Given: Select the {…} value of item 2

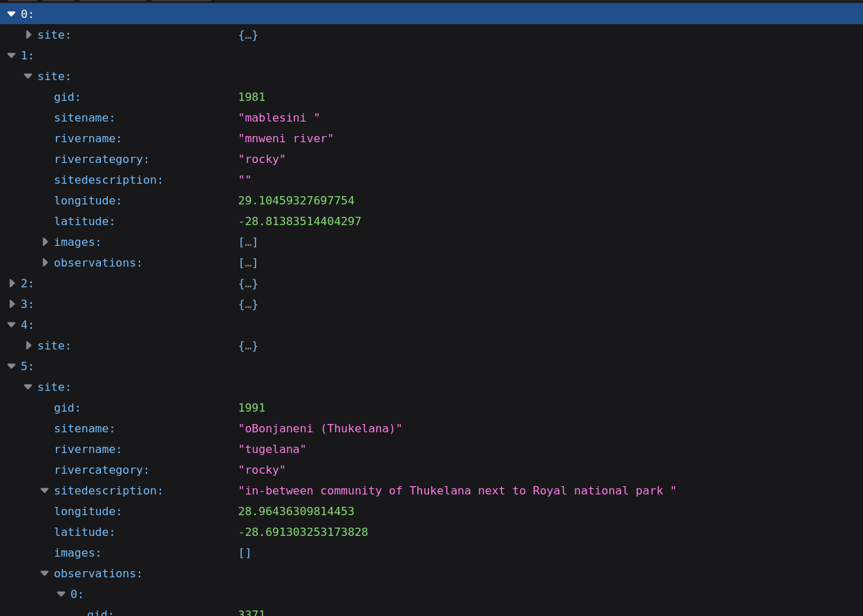Looking at the screenshot, I should (248, 284).
